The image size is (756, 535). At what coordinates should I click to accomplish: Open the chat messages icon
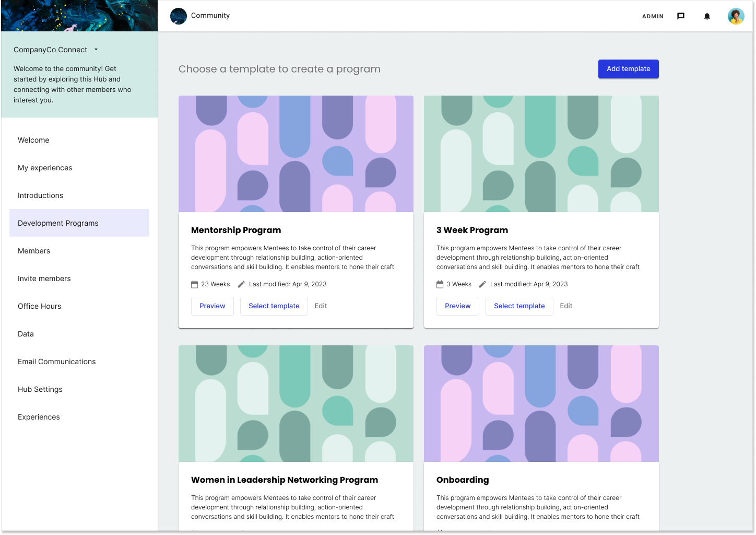click(x=680, y=16)
